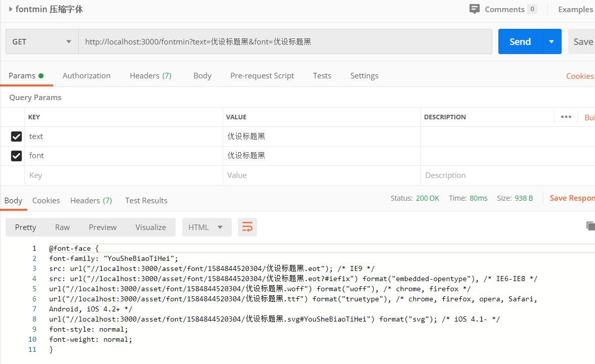Uncheck the text query parameter checkbox
The image size is (595, 364).
coord(16,136)
